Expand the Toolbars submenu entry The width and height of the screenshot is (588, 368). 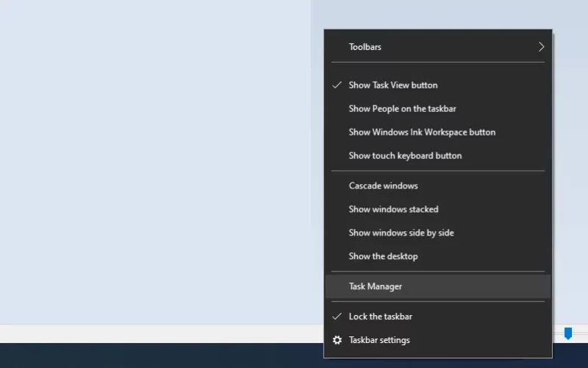click(438, 47)
